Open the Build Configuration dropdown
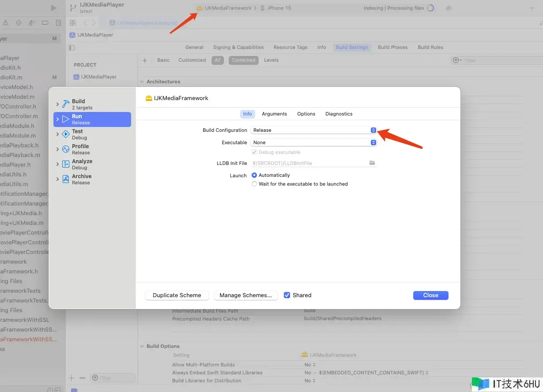 click(313, 130)
